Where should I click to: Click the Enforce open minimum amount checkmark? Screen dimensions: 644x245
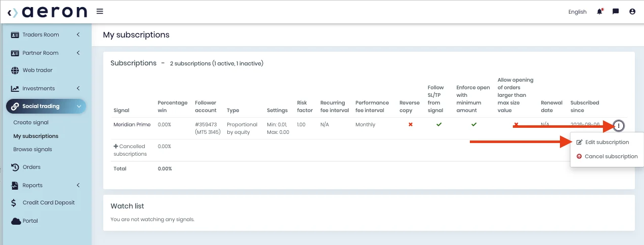pyautogui.click(x=474, y=124)
